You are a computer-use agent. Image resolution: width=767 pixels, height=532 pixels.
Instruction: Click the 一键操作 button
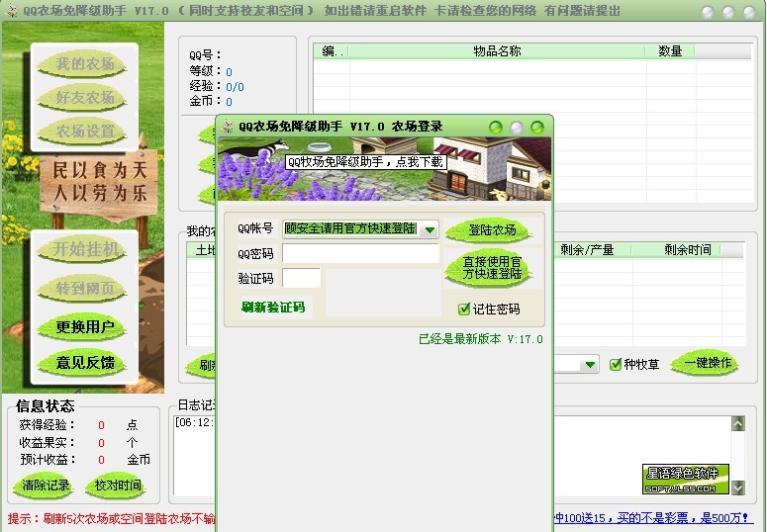pyautogui.click(x=706, y=363)
